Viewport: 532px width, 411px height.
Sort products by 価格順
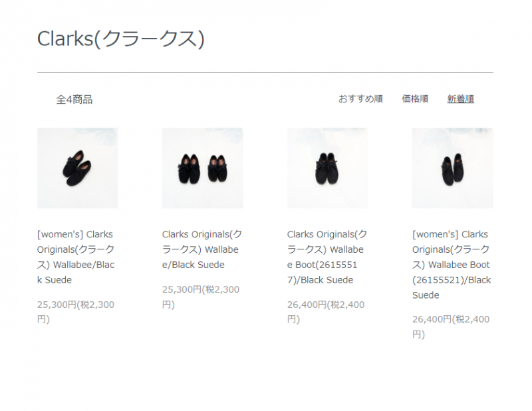point(415,99)
